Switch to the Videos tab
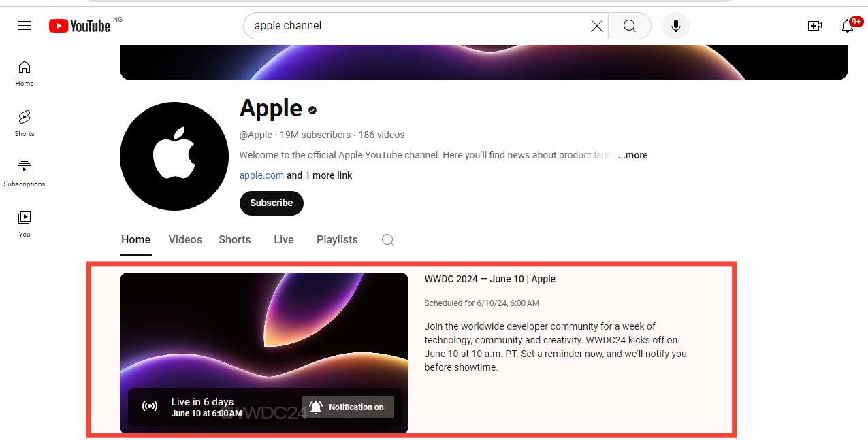 coord(185,240)
